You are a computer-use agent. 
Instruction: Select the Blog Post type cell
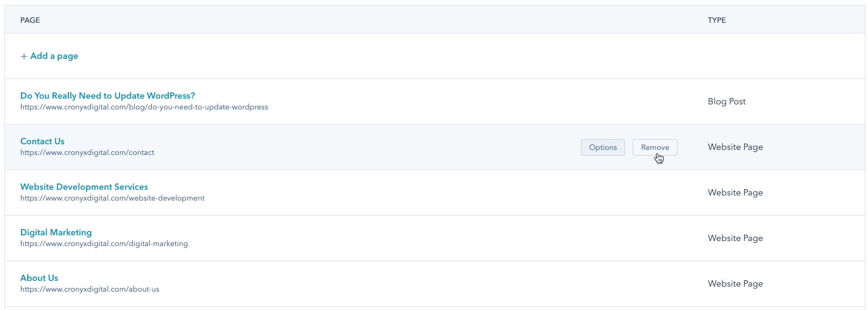[x=727, y=101]
